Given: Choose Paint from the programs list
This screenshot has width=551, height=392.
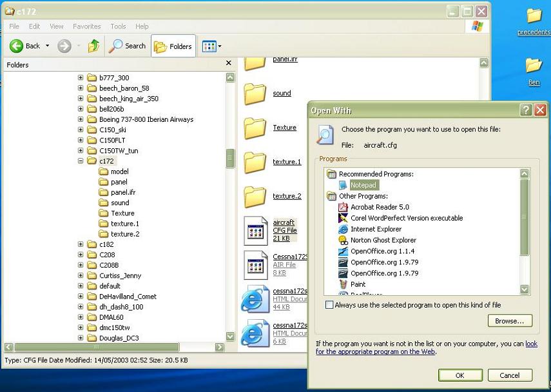Looking at the screenshot, I should 358,284.
